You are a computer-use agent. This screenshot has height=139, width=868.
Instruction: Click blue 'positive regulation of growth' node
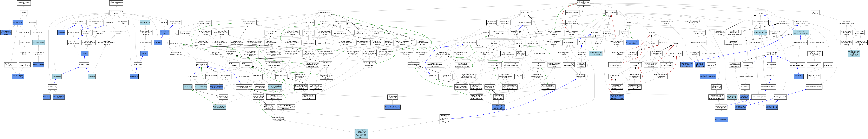[x=632, y=43]
